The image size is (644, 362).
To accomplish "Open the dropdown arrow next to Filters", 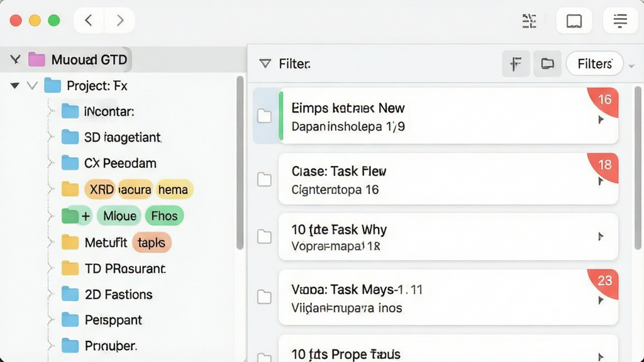I will coord(631,65).
